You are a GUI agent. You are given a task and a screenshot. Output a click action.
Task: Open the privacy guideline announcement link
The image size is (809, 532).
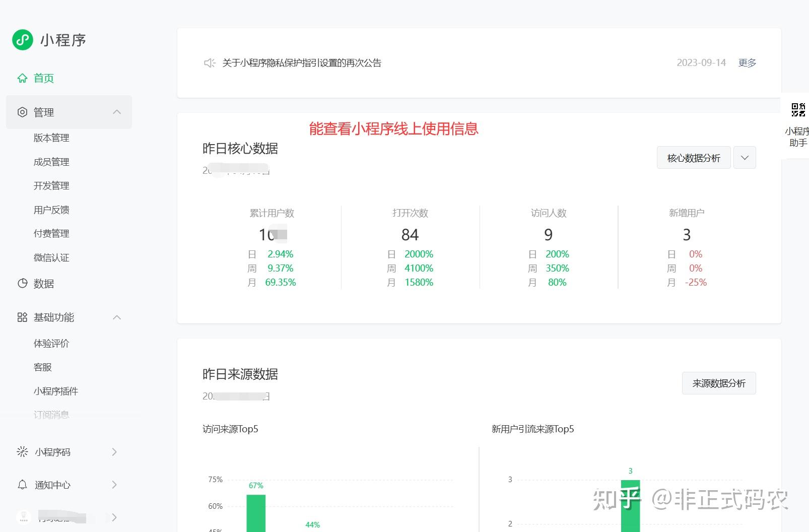pyautogui.click(x=302, y=63)
